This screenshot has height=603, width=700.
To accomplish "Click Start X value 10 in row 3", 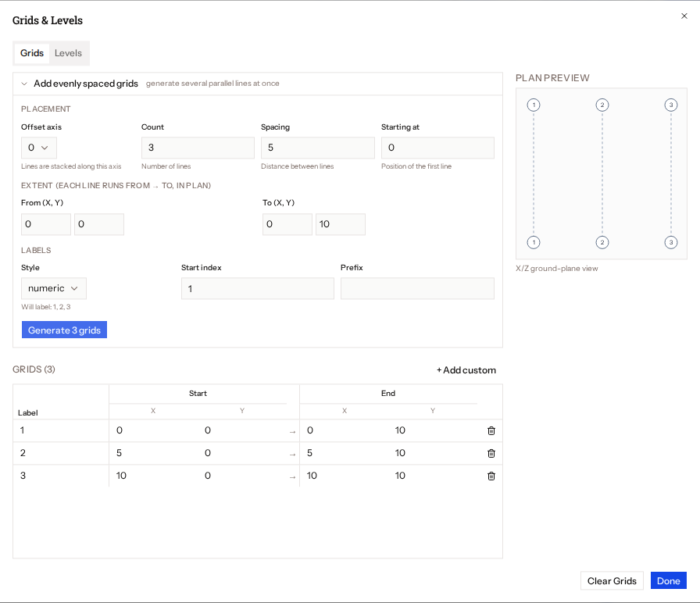I will [x=121, y=476].
